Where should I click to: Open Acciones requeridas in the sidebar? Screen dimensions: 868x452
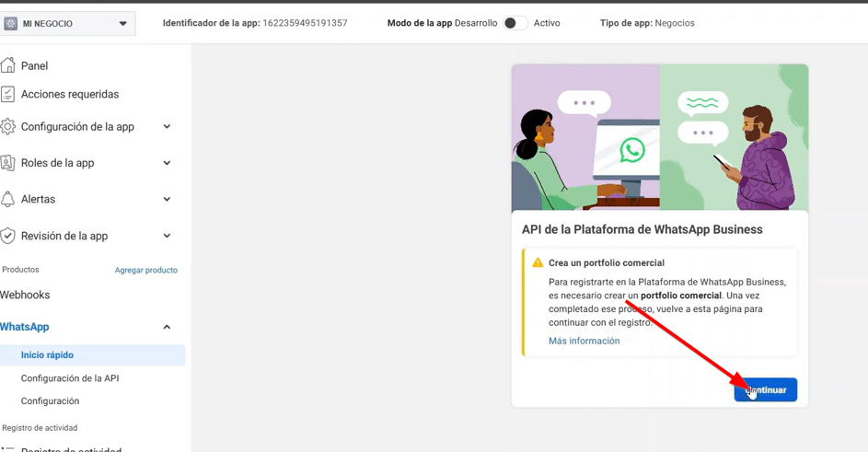(x=70, y=94)
